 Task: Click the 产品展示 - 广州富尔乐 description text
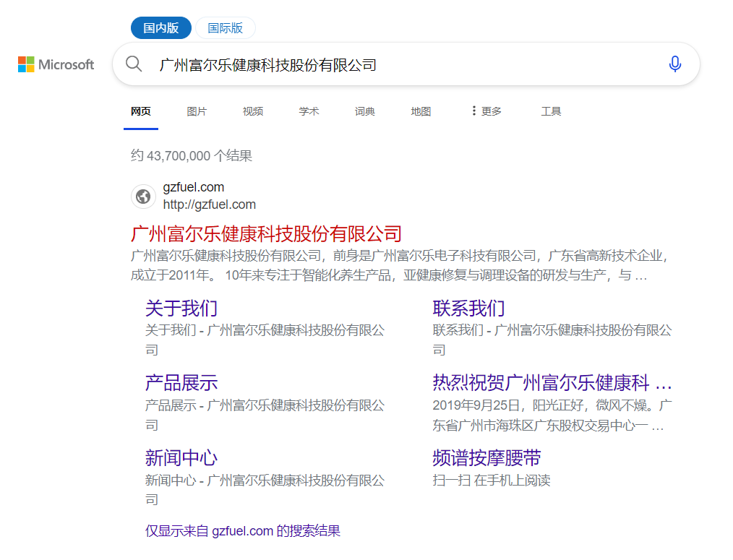265,415
